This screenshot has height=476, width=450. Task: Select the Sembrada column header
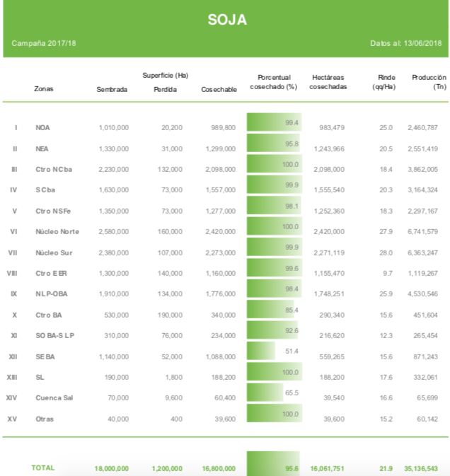(112, 89)
